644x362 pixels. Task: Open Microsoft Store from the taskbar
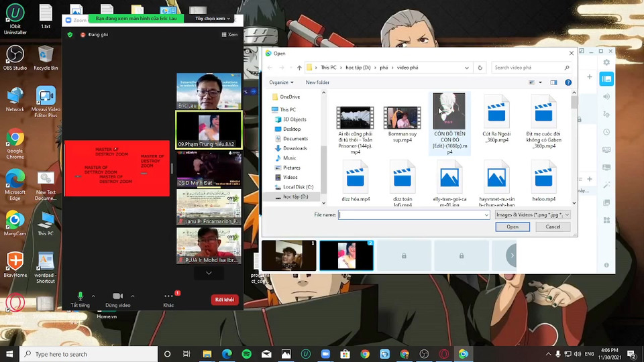pyautogui.click(x=345, y=354)
